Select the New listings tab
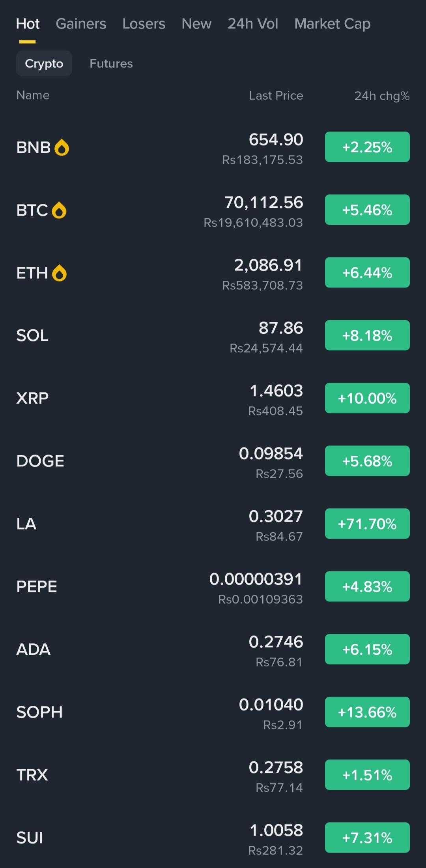Viewport: 426px width, 868px height. click(196, 24)
